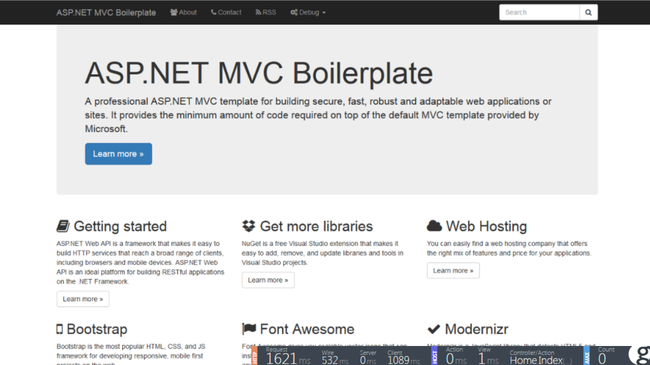Open the About page

(x=183, y=12)
